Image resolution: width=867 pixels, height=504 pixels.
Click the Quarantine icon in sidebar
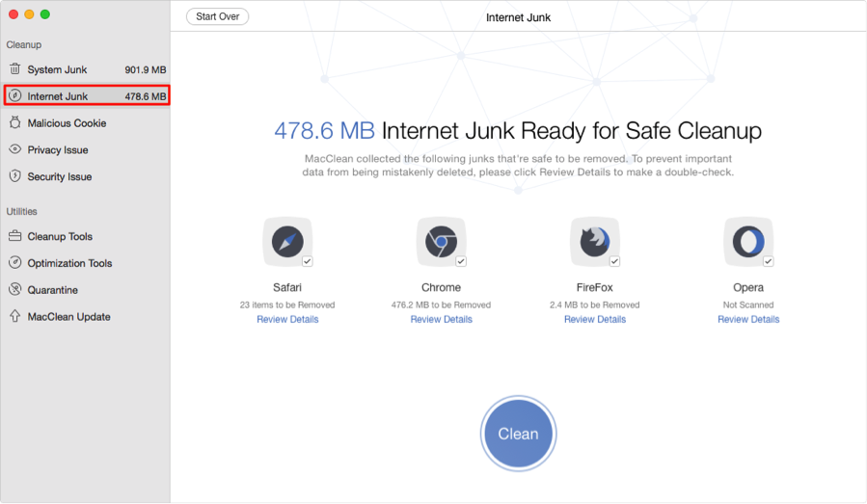click(x=14, y=289)
